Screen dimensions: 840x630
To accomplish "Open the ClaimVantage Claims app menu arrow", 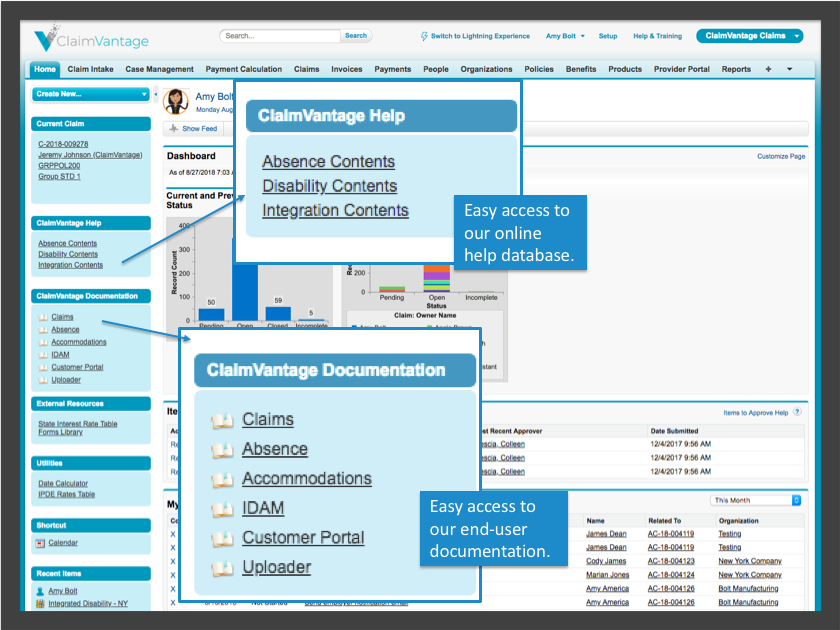I will coord(797,36).
